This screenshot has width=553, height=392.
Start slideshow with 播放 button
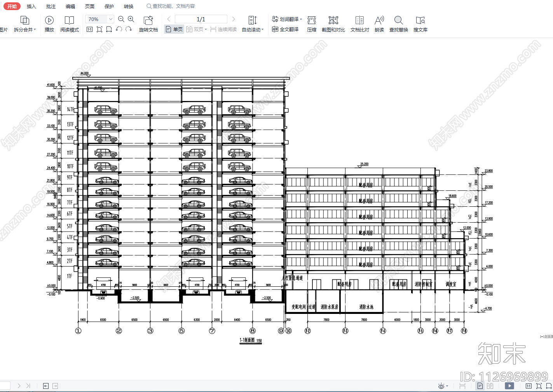tap(49, 24)
